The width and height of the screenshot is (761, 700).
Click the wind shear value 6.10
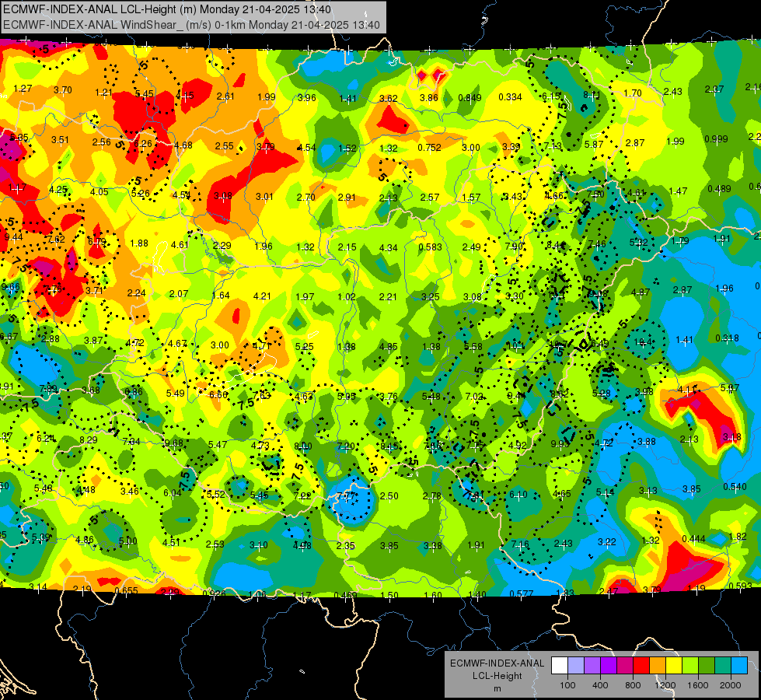(518, 495)
